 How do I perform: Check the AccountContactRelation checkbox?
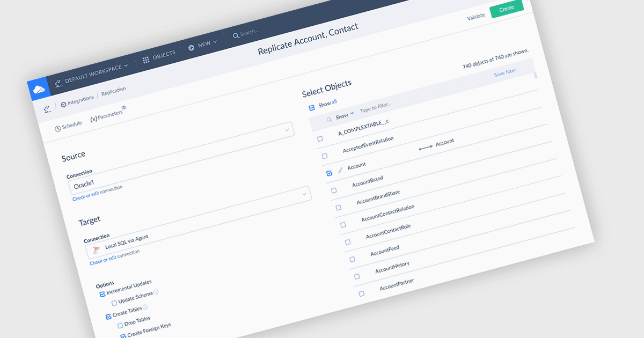[x=343, y=225]
